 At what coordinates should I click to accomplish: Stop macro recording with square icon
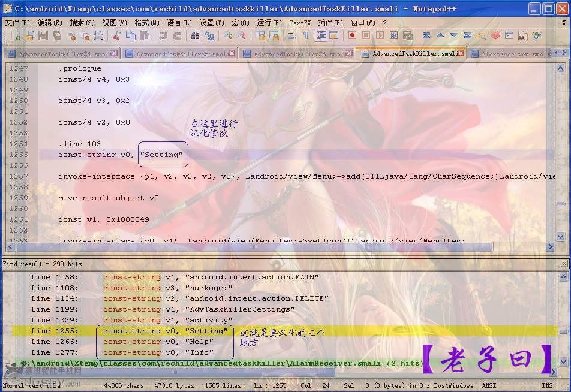click(x=366, y=36)
